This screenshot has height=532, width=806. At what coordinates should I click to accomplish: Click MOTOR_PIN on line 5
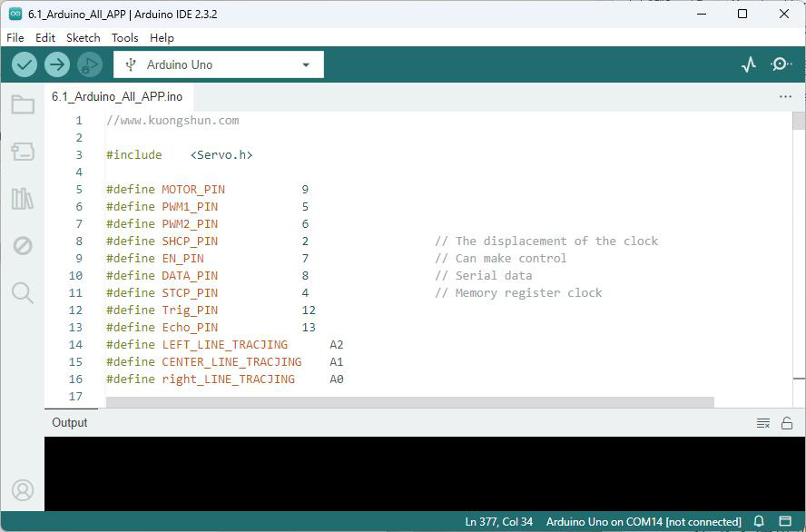tap(193, 190)
